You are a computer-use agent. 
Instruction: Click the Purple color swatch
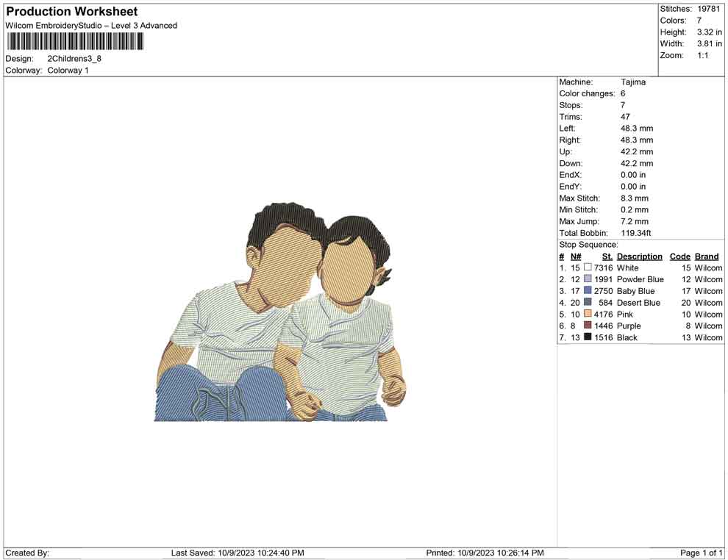click(588, 326)
